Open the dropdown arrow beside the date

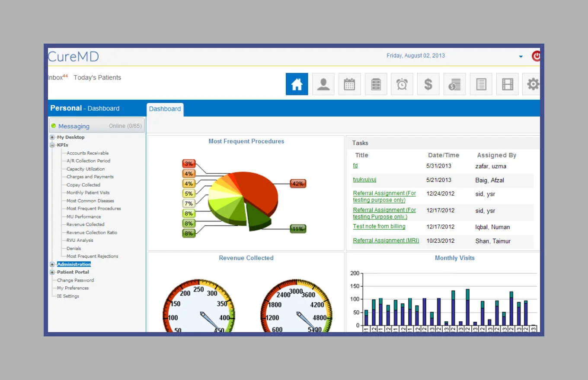tap(521, 57)
